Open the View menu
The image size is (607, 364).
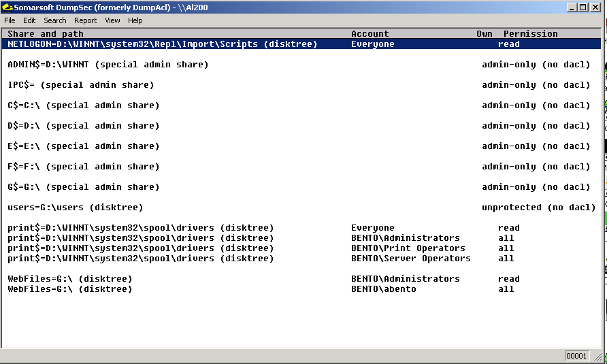pyautogui.click(x=112, y=20)
